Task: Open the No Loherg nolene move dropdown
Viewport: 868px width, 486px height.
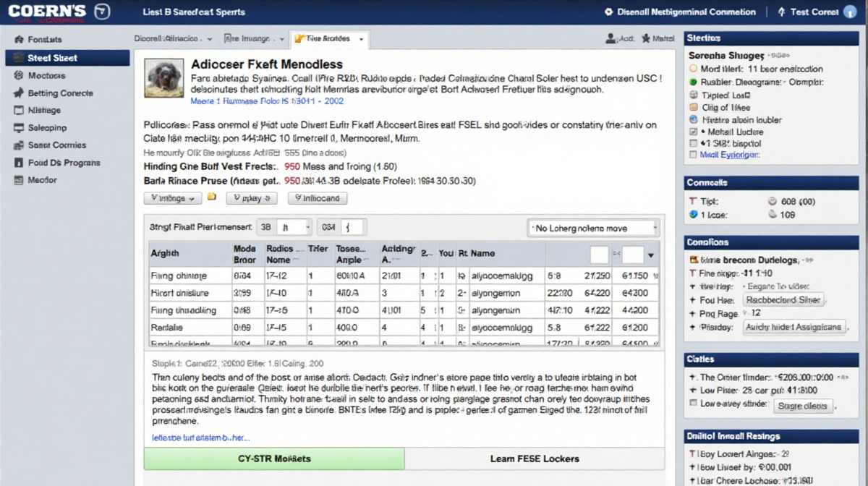Action: coord(593,229)
